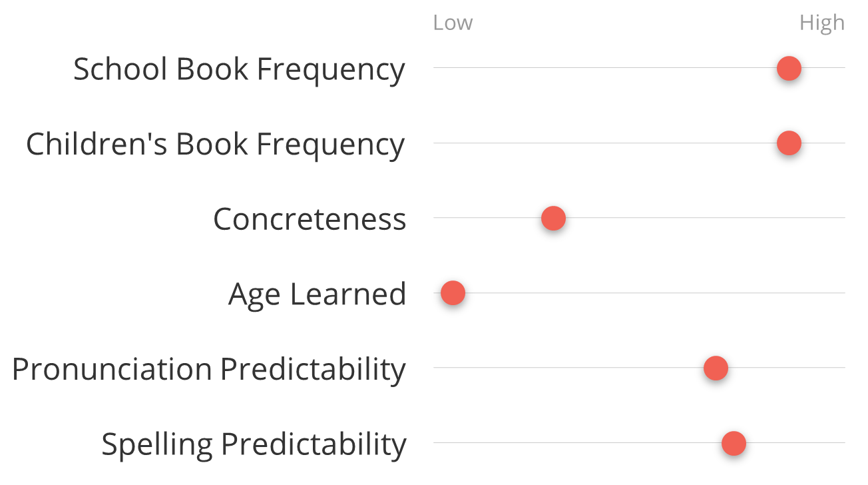Select the Concreteness red dot marker
Screen dimensions: 868x485
tap(553, 218)
